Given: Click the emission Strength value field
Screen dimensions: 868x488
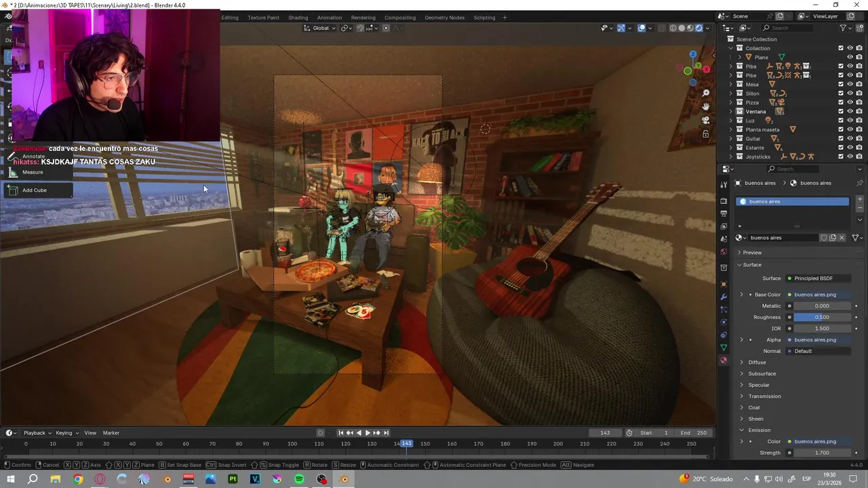Looking at the screenshot, I should coord(822,453).
